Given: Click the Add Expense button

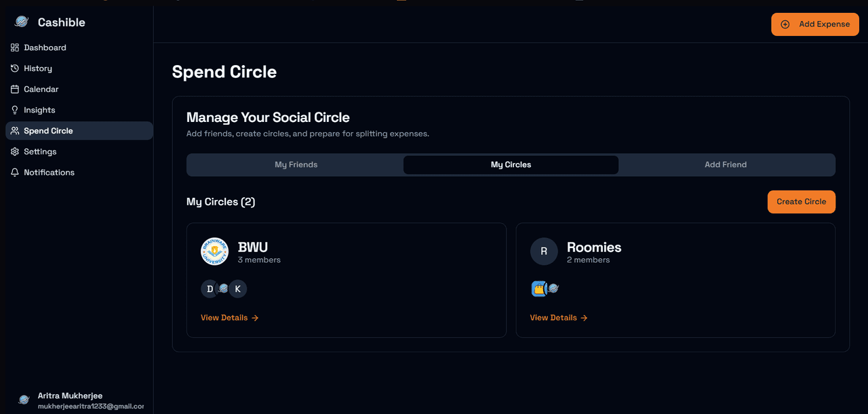Looking at the screenshot, I should coord(814,24).
